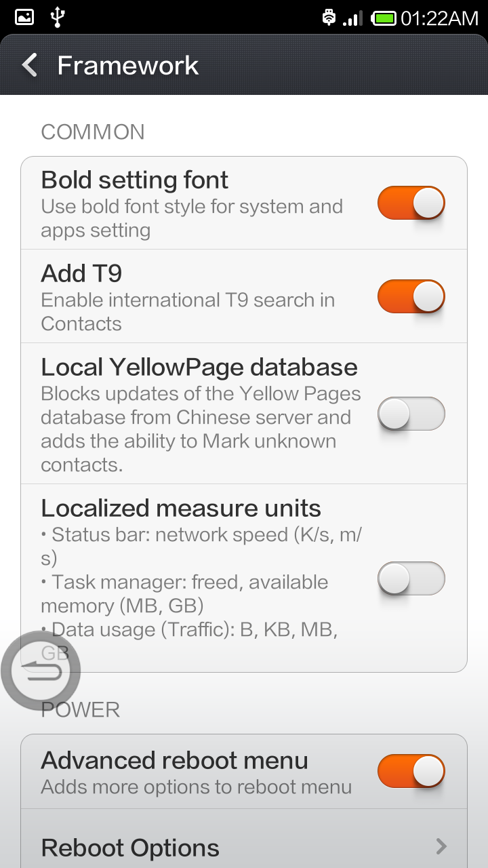Tap the Add T9 description text
This screenshot has width=488, height=868.
(188, 311)
